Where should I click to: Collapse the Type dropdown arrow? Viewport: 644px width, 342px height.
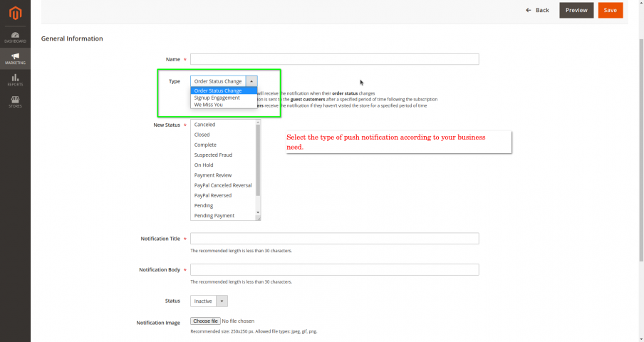[251, 81]
